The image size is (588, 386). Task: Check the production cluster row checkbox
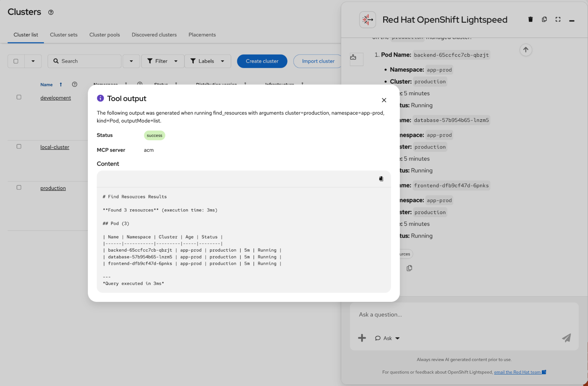coord(19,188)
